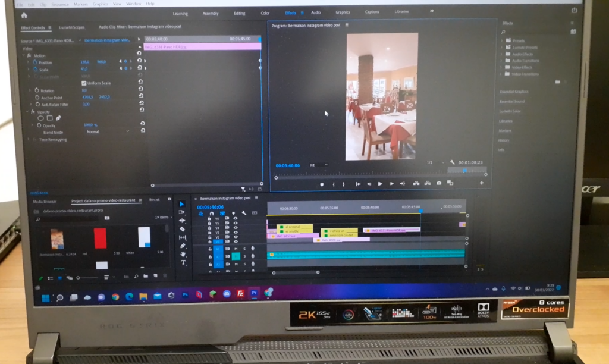The image size is (609, 364).
Task: Open Premiere Pro from the Windows taskbar
Action: pyautogui.click(x=254, y=293)
